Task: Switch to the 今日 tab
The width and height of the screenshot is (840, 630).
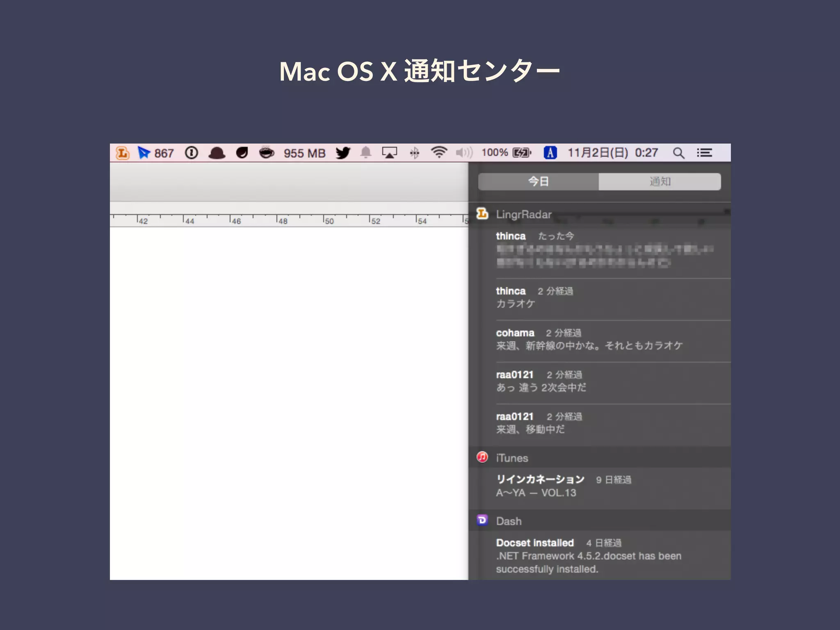Action: [538, 182]
